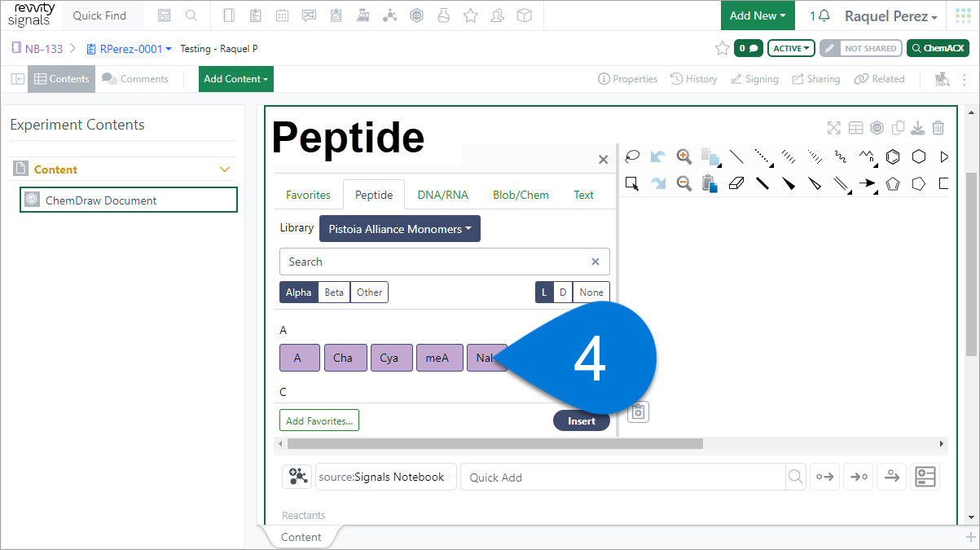This screenshot has width=980, height=550.
Task: Select the Marquee selection tool
Action: (x=631, y=183)
